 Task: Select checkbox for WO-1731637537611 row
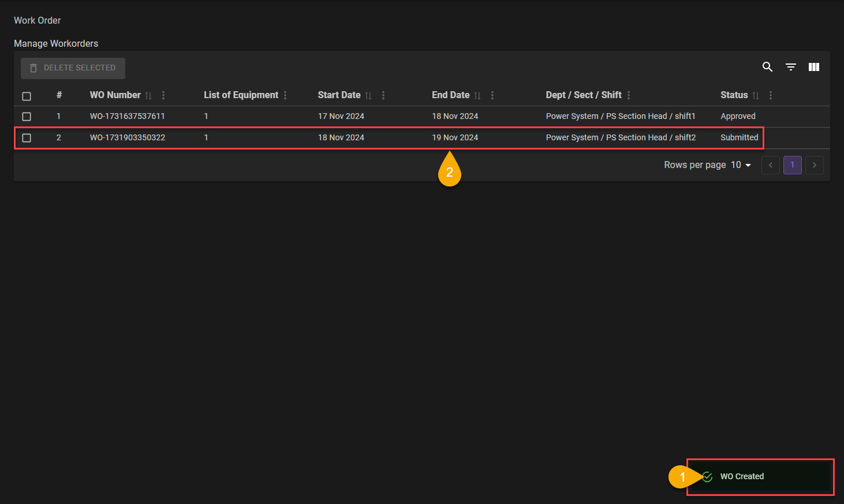pos(27,117)
